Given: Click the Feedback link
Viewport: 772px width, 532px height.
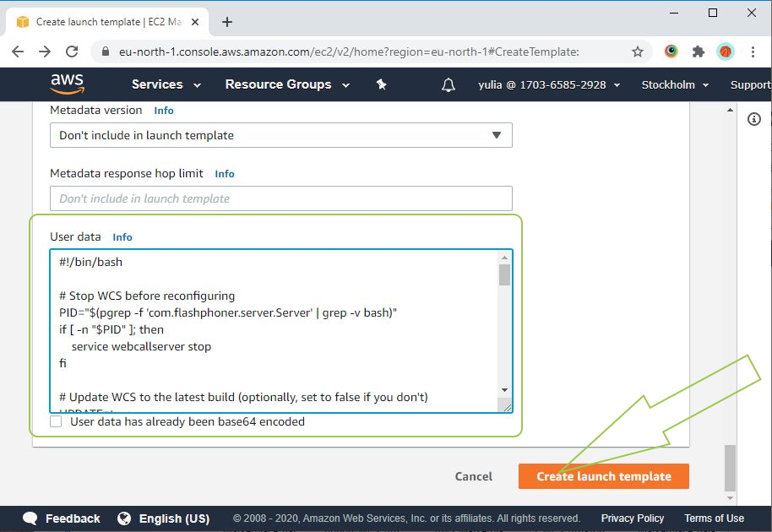Looking at the screenshot, I should [x=73, y=518].
